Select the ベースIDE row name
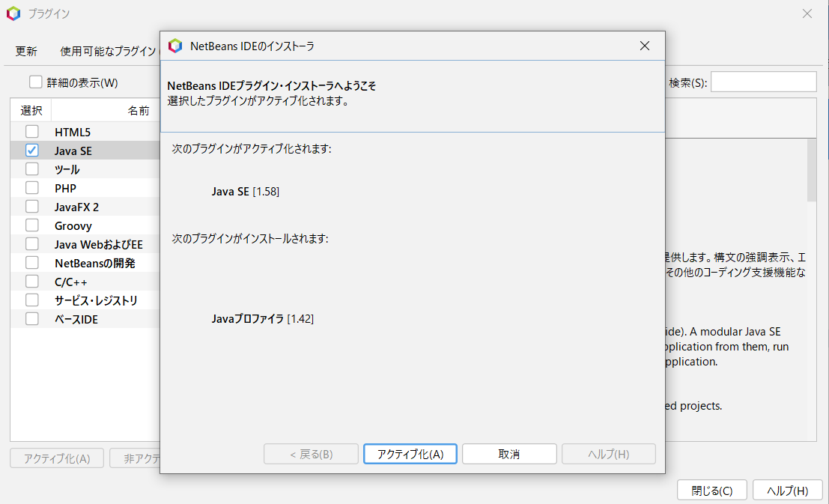The height and width of the screenshot is (504, 829). click(76, 320)
